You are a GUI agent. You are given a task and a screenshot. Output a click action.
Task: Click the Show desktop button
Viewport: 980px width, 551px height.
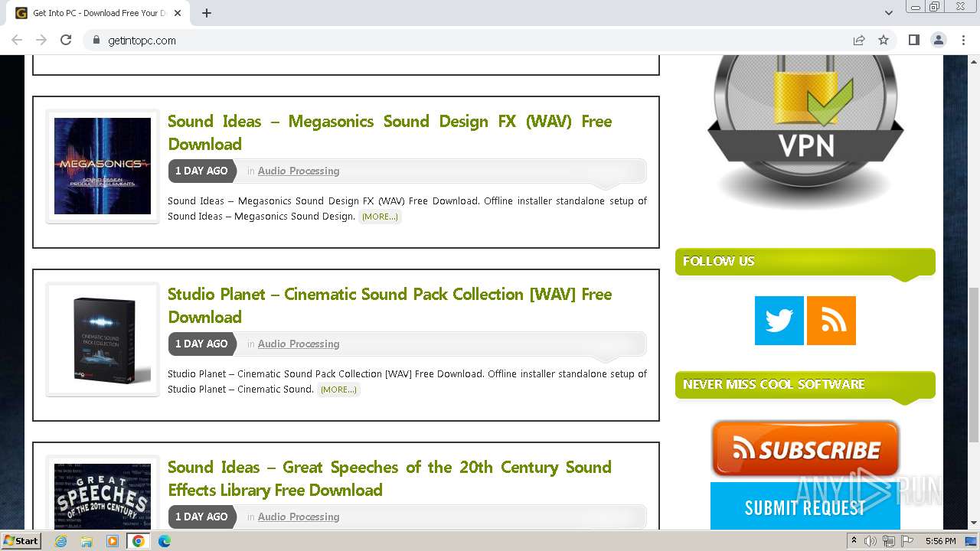tap(972, 541)
